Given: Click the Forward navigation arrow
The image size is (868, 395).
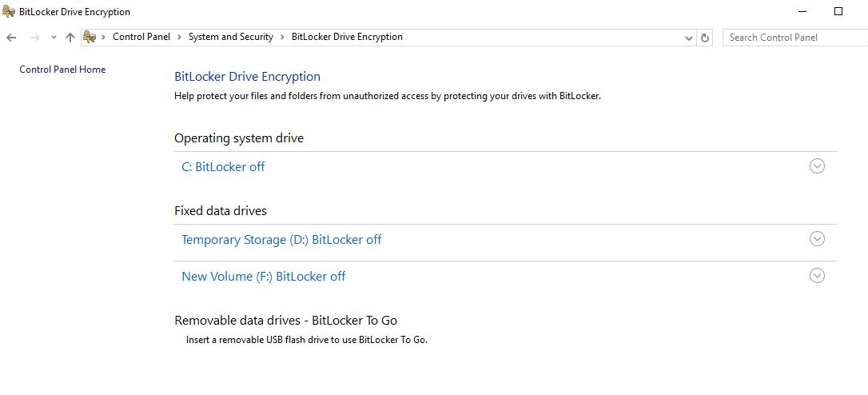Looking at the screenshot, I should coord(34,38).
